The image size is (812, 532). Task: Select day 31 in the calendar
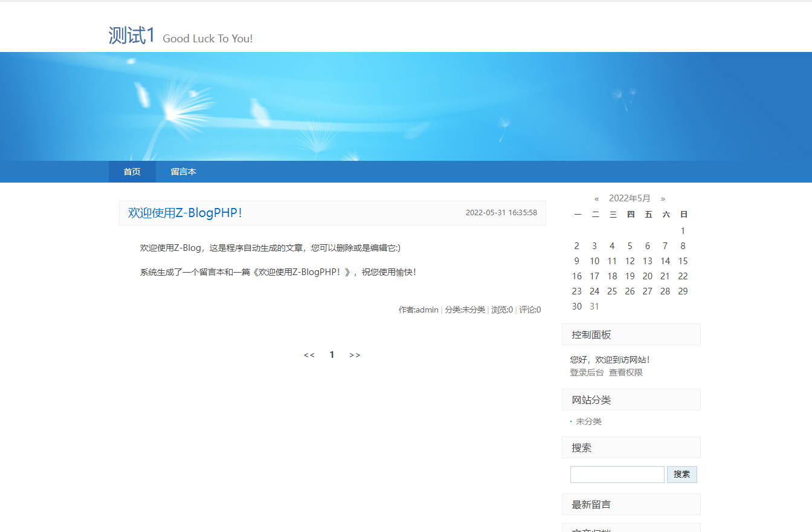pos(594,307)
